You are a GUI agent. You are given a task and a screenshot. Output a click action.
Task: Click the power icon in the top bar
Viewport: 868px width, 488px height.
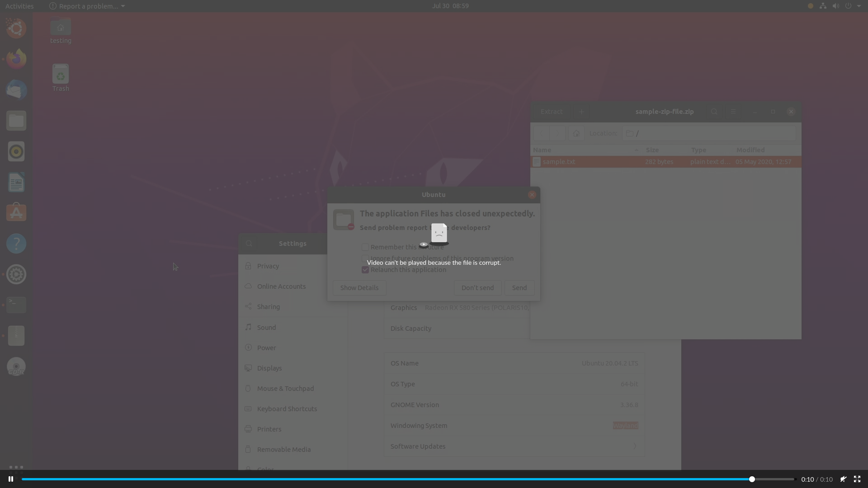[848, 6]
